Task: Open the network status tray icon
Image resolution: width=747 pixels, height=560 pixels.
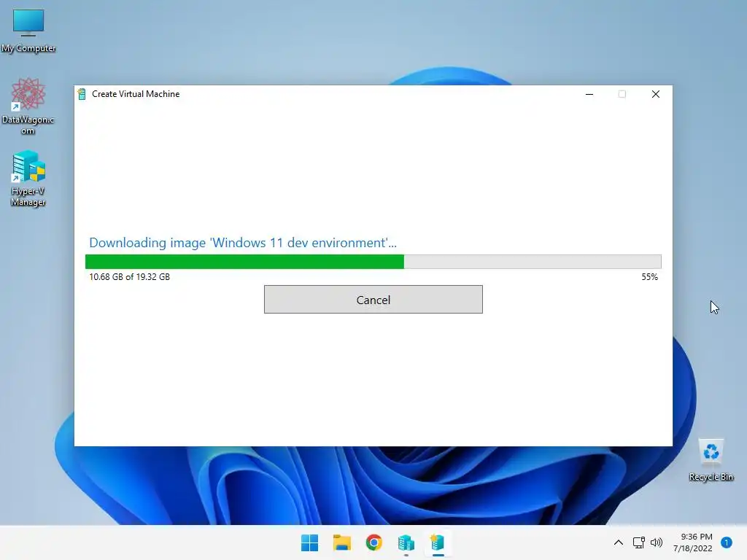Action: 638,542
